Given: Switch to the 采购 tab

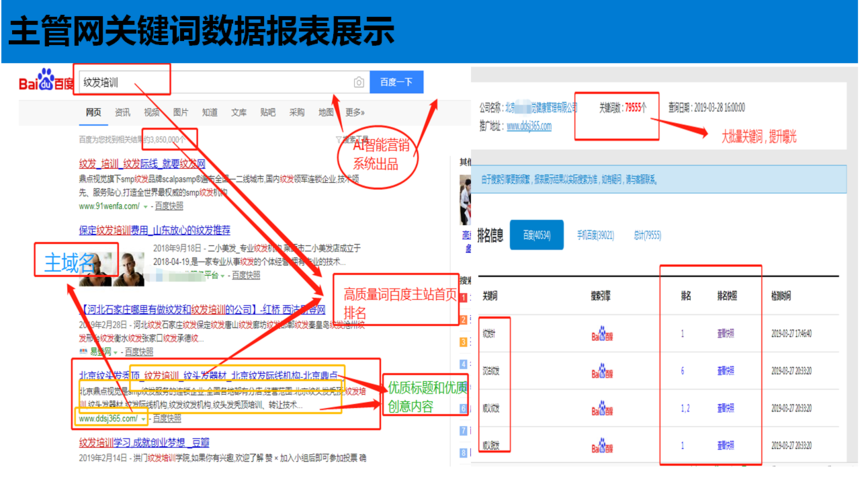Looking at the screenshot, I should [x=297, y=112].
